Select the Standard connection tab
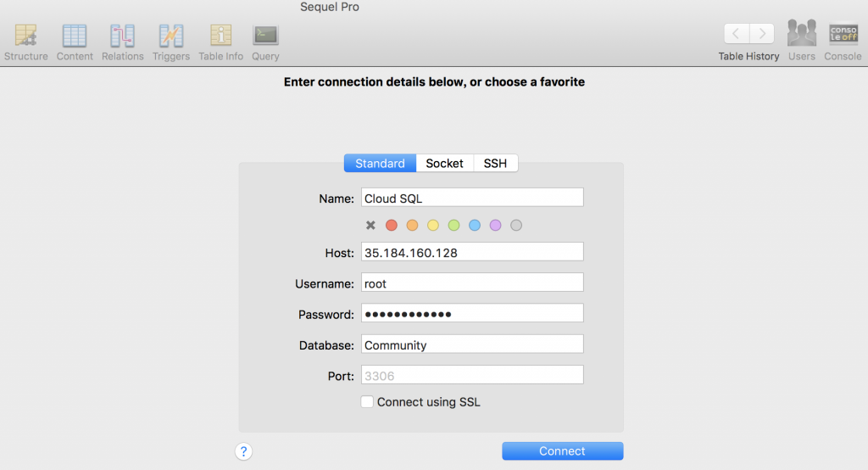This screenshot has height=470, width=868. (380, 164)
